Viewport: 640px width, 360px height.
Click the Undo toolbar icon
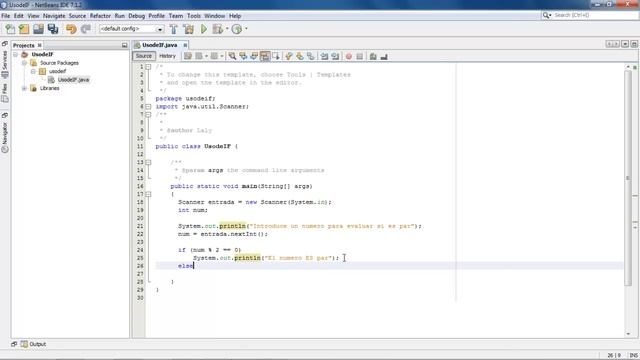click(71, 29)
